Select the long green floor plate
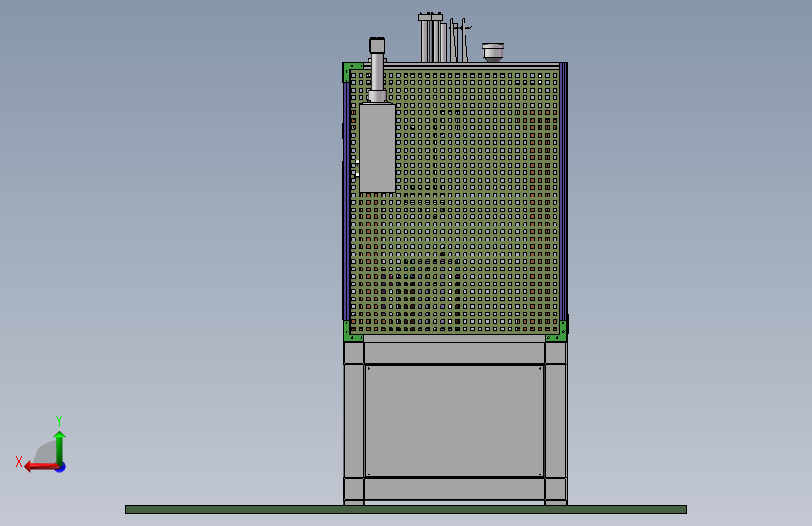The image size is (812, 526). pyautogui.click(x=406, y=509)
